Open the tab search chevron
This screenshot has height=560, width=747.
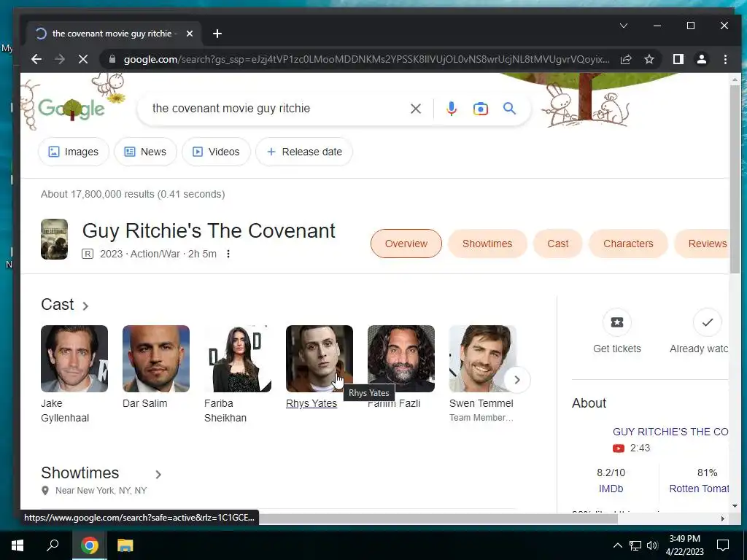(624, 26)
